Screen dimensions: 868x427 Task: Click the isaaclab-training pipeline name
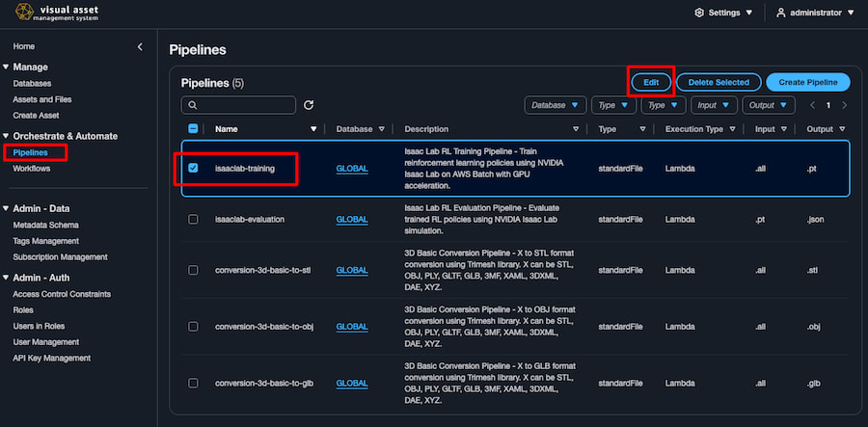point(245,169)
